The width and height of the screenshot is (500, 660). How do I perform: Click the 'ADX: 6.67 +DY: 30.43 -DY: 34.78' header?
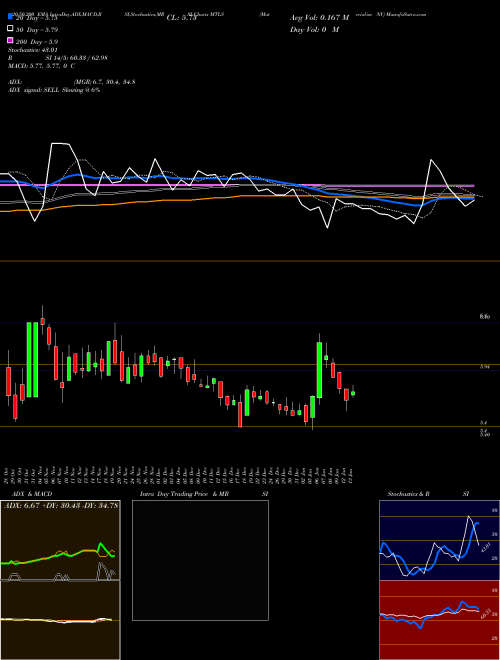[x=61, y=506]
